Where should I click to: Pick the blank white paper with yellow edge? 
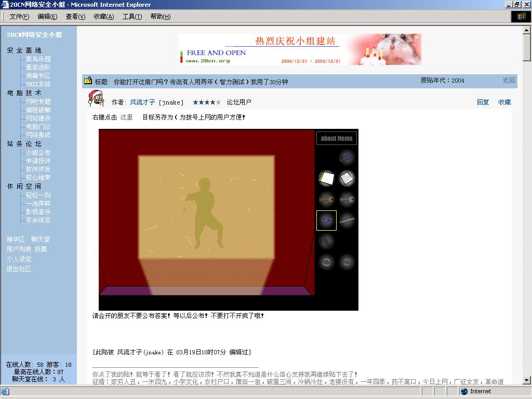(326, 178)
